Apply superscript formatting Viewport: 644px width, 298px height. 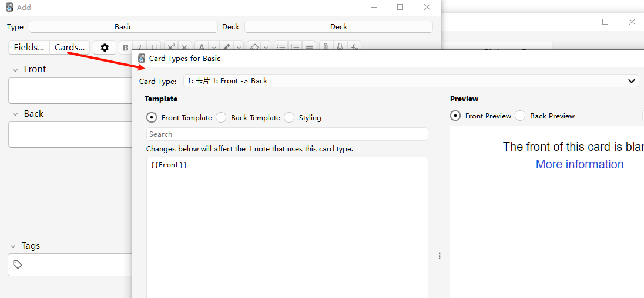tap(171, 47)
